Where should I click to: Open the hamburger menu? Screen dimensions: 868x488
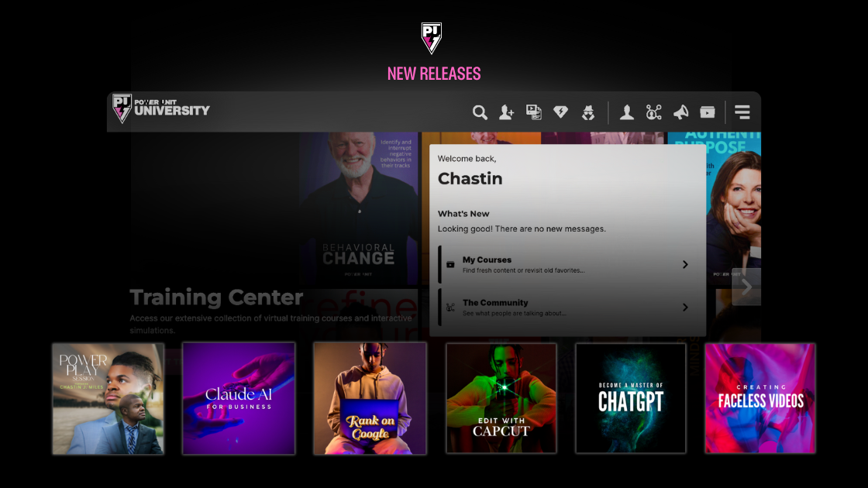742,112
